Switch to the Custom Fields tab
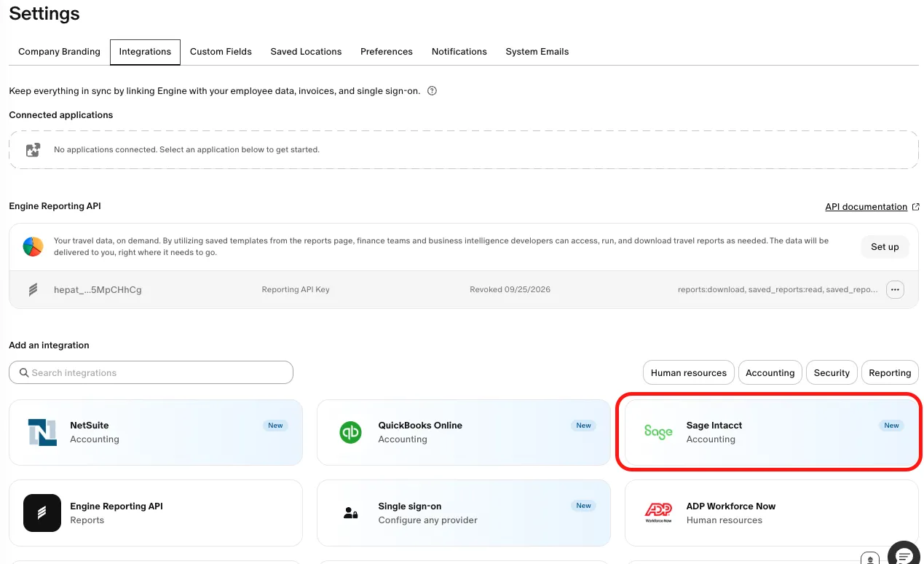Screen dimensions: 924x564 coord(221,52)
